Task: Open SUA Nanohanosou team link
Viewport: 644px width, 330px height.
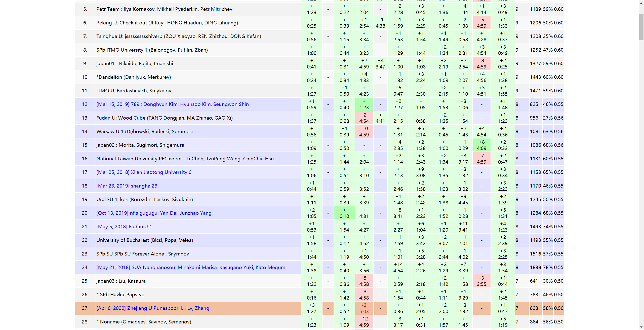Action: click(x=191, y=267)
